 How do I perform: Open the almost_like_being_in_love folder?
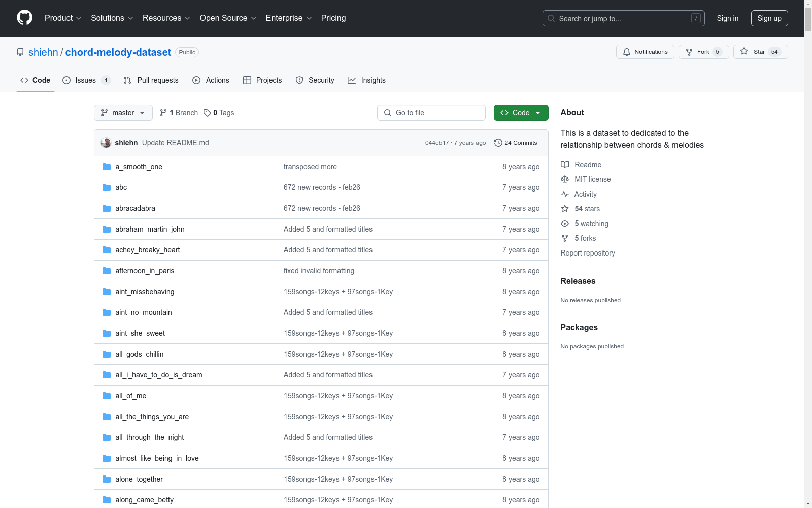[x=157, y=458]
